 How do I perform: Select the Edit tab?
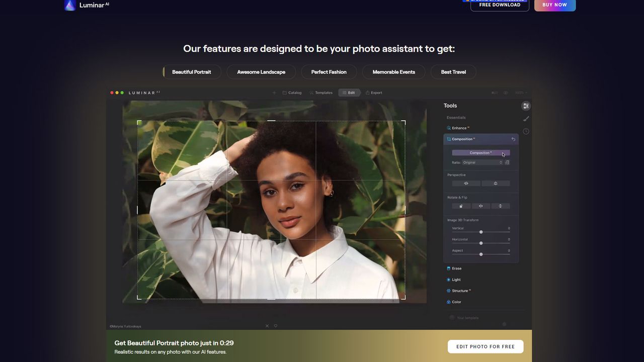(349, 93)
